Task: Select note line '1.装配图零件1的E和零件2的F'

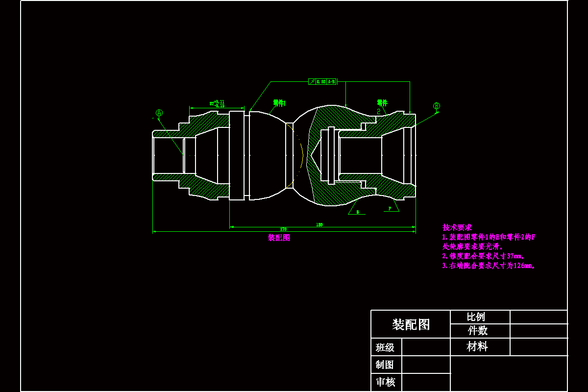Action: [489, 237]
